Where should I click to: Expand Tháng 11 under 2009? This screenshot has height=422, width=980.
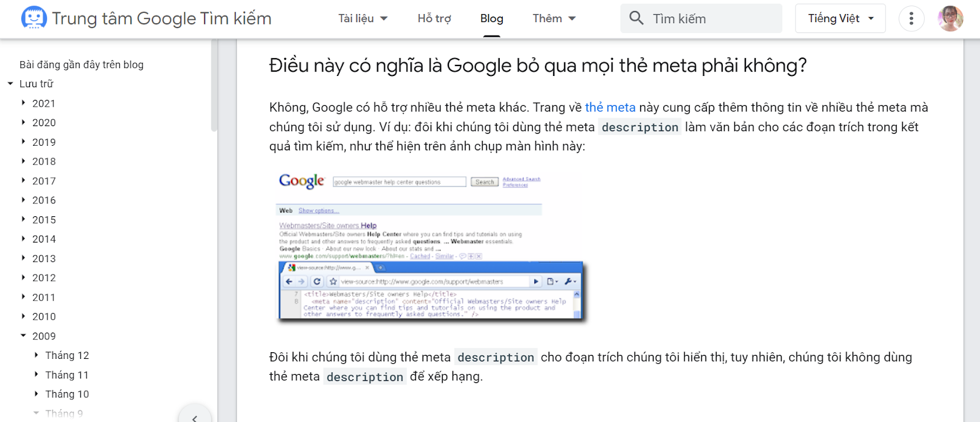pyautogui.click(x=36, y=374)
